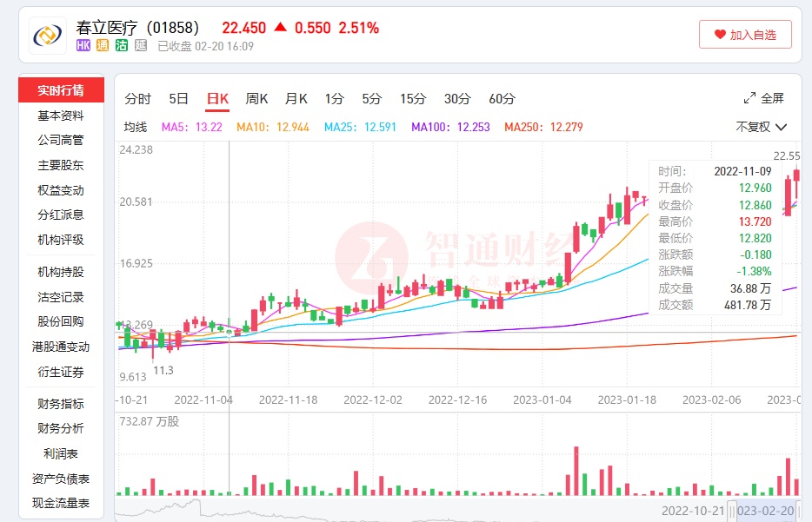Open 分红派息 in the sidebar

coord(61,215)
